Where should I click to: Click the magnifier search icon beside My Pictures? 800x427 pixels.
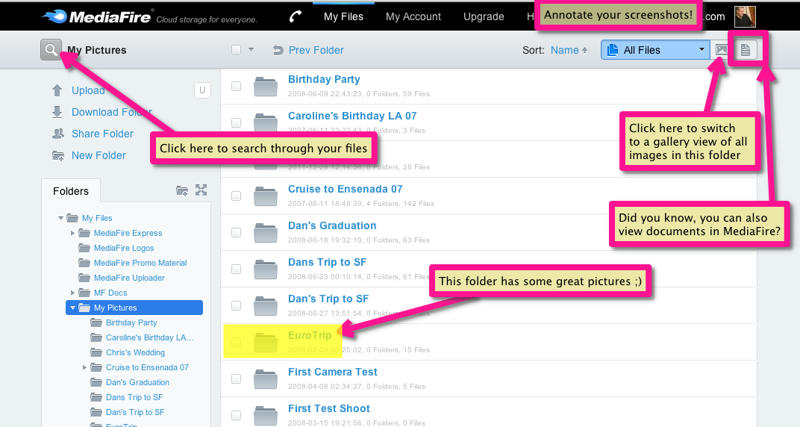coord(51,49)
